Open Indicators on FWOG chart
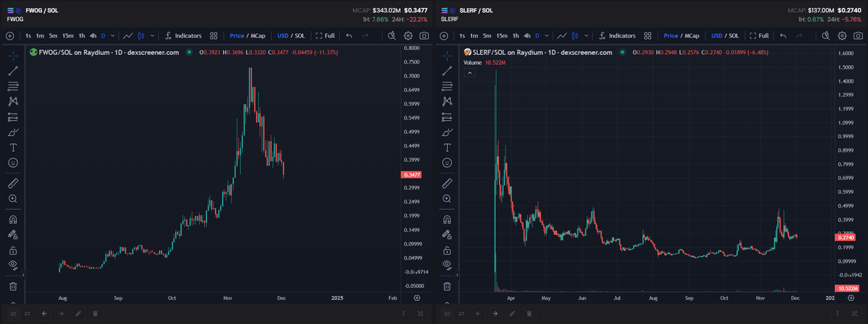 tap(183, 35)
